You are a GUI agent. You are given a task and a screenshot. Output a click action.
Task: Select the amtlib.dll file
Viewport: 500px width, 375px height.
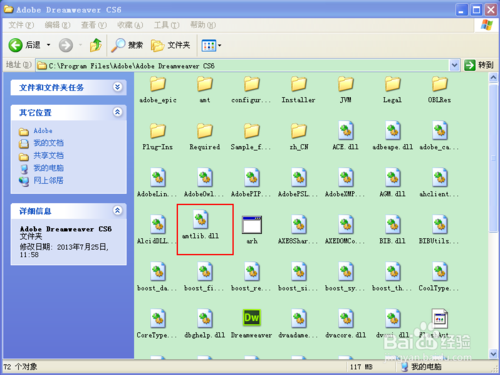(x=201, y=225)
